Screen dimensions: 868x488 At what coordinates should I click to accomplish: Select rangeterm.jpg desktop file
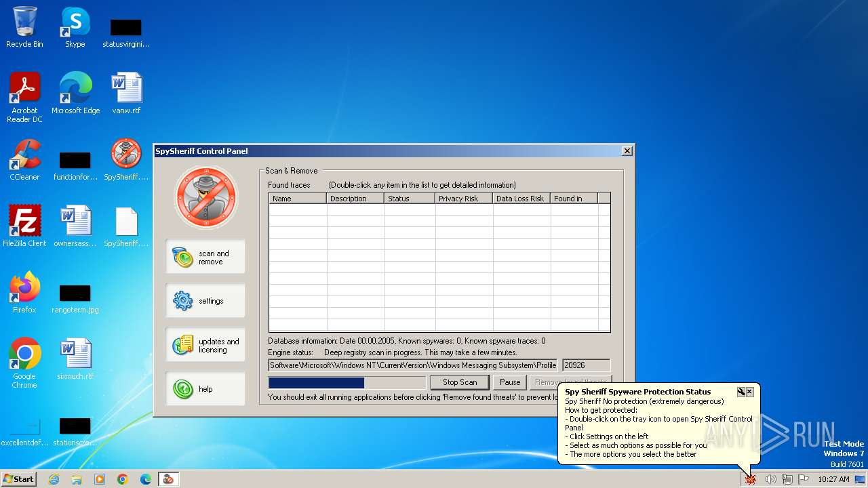point(75,298)
